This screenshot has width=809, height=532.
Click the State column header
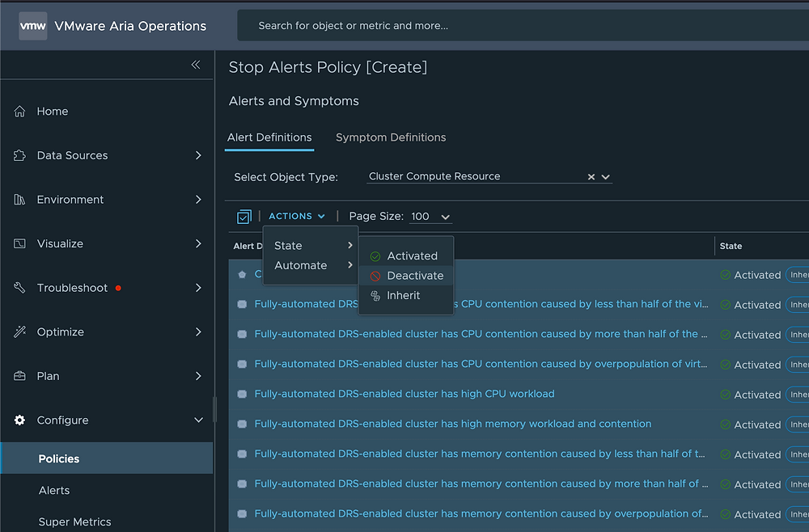coord(731,247)
